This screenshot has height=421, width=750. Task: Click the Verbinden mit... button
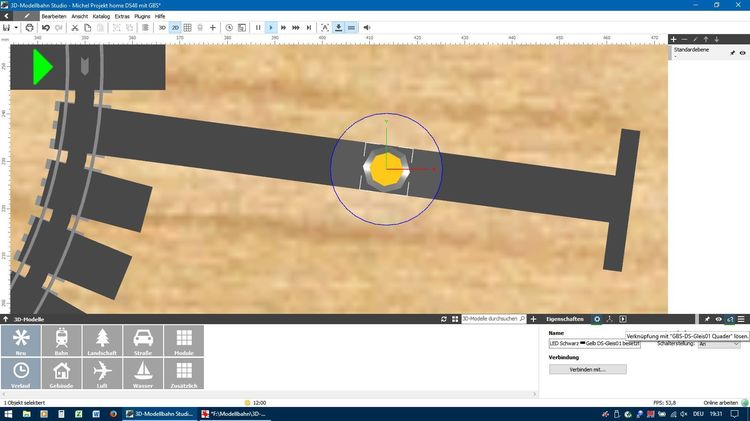pos(587,369)
